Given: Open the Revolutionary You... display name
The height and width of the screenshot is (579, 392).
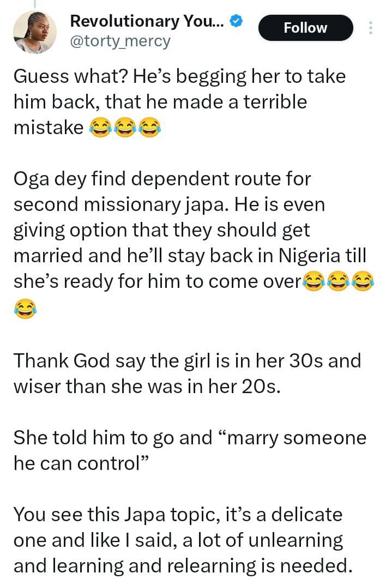Looking at the screenshot, I should (147, 21).
